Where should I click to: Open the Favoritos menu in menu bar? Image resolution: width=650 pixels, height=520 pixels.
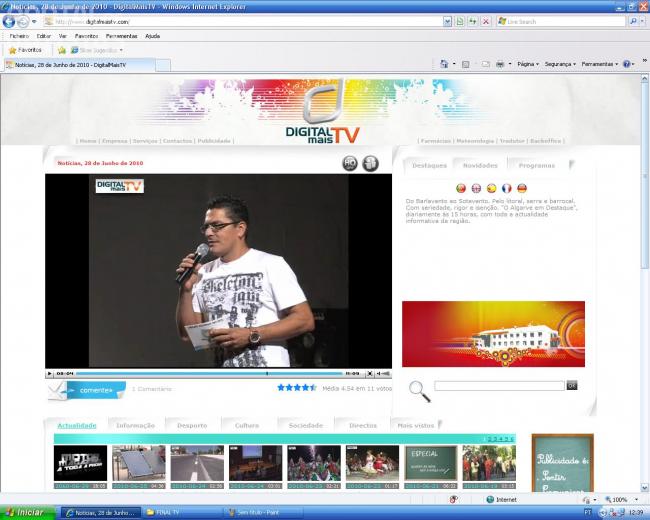point(86,36)
